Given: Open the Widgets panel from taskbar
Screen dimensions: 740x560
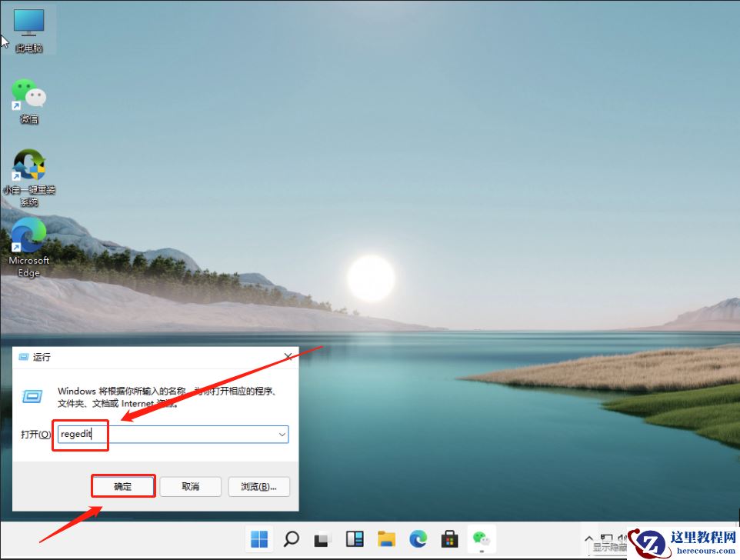Looking at the screenshot, I should [355, 539].
